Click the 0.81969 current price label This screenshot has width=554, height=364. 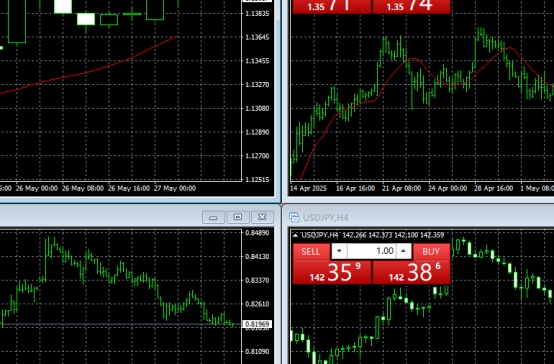258,324
